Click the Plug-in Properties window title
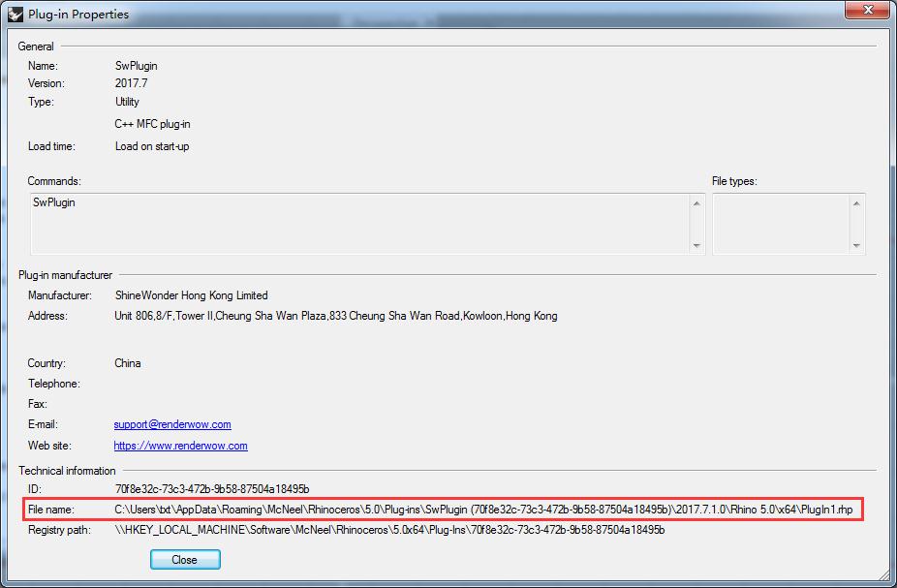This screenshot has height=588, width=897. tap(78, 14)
